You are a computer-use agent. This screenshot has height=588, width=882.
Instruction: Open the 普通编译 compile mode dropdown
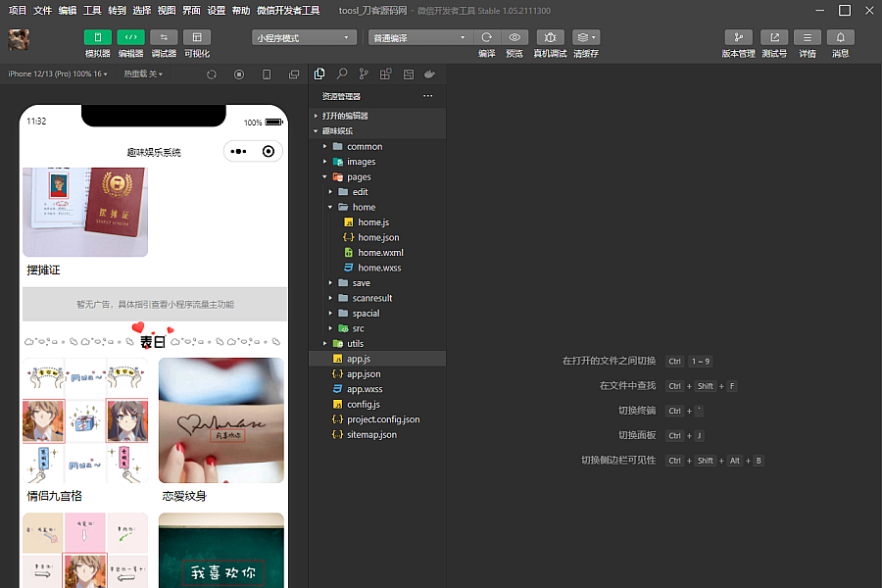[420, 37]
